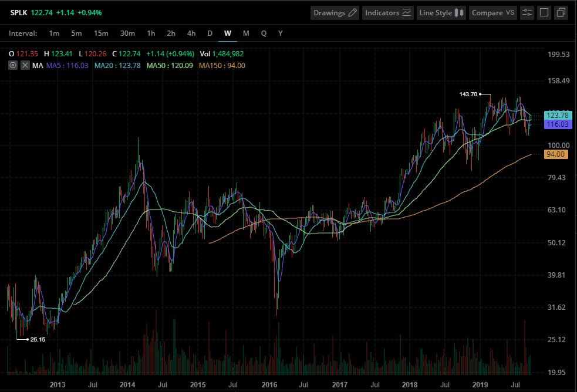Click the 79.43 price axis label
The image size is (577, 392).
[x=556, y=178]
